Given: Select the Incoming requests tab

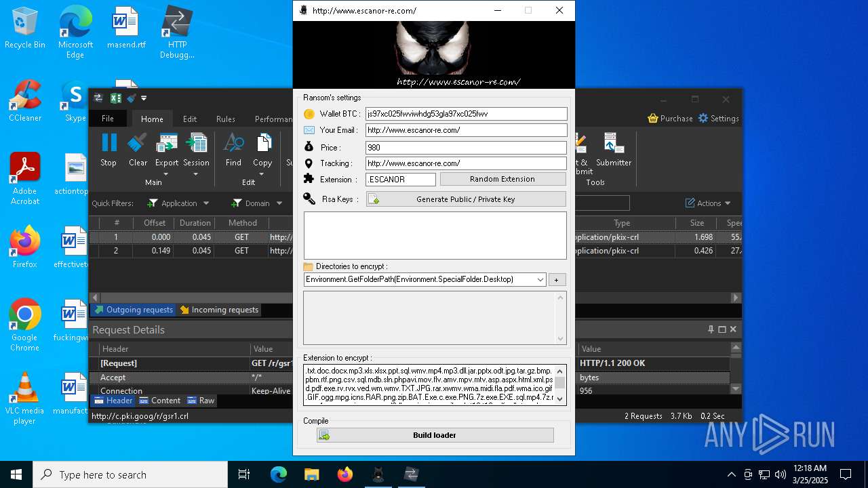Looking at the screenshot, I should pyautogui.click(x=218, y=310).
